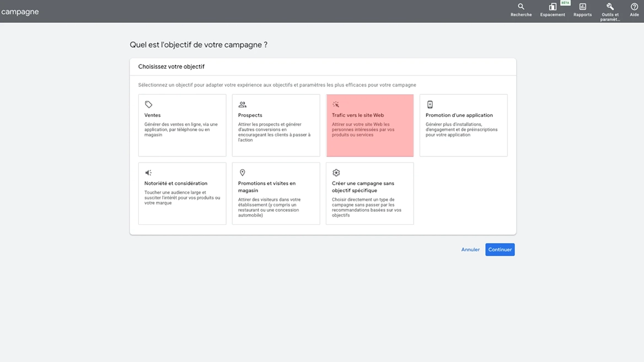Screen dimensions: 644x362
Task: Click description under Promotion d'une application
Action: click(x=461, y=129)
